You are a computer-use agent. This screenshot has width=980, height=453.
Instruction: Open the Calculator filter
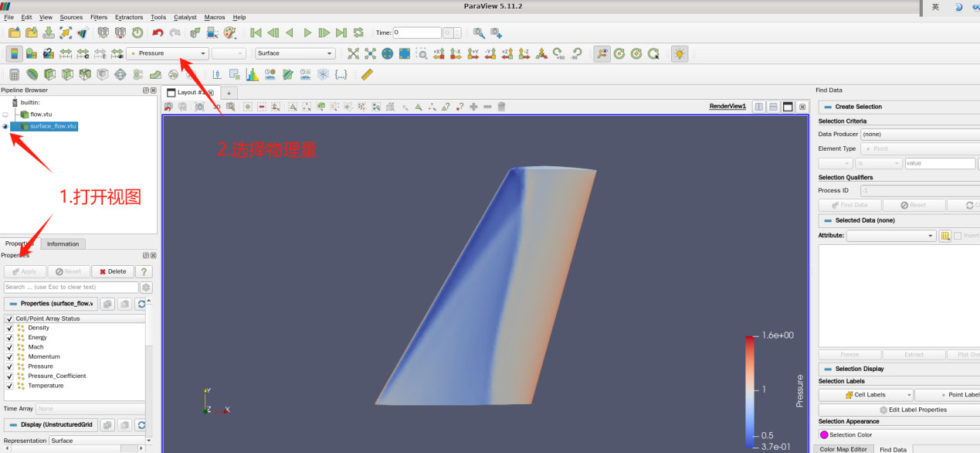(x=14, y=74)
